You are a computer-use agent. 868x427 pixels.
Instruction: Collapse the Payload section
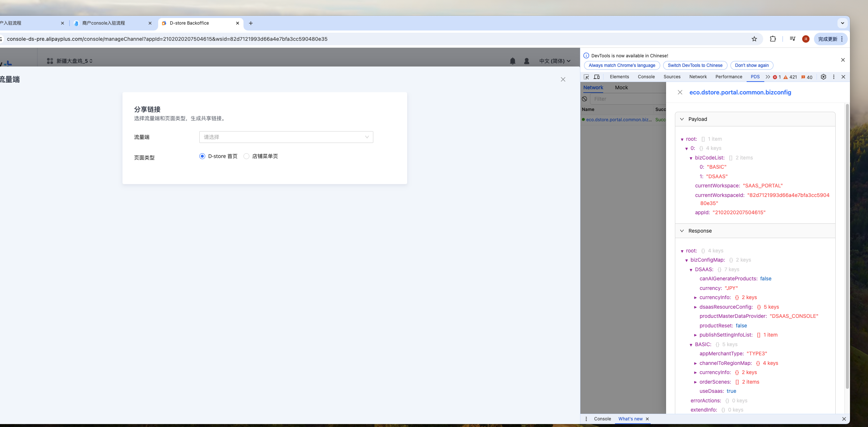682,119
